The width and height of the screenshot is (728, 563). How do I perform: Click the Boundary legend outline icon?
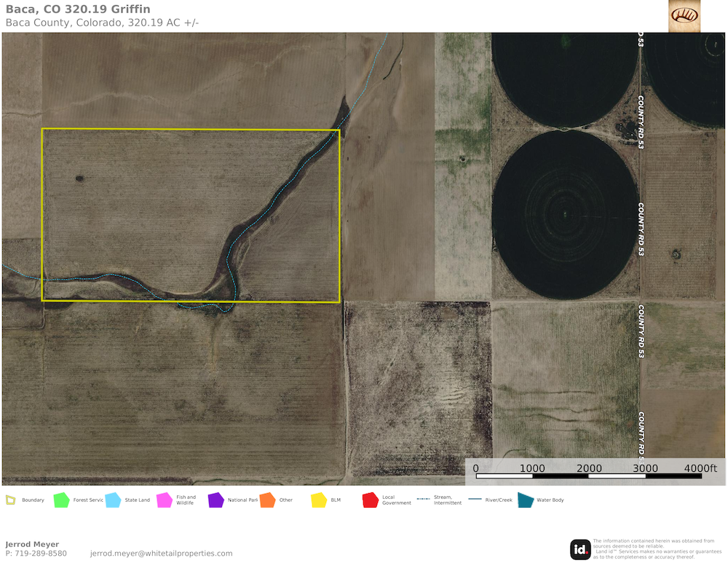[x=11, y=500]
